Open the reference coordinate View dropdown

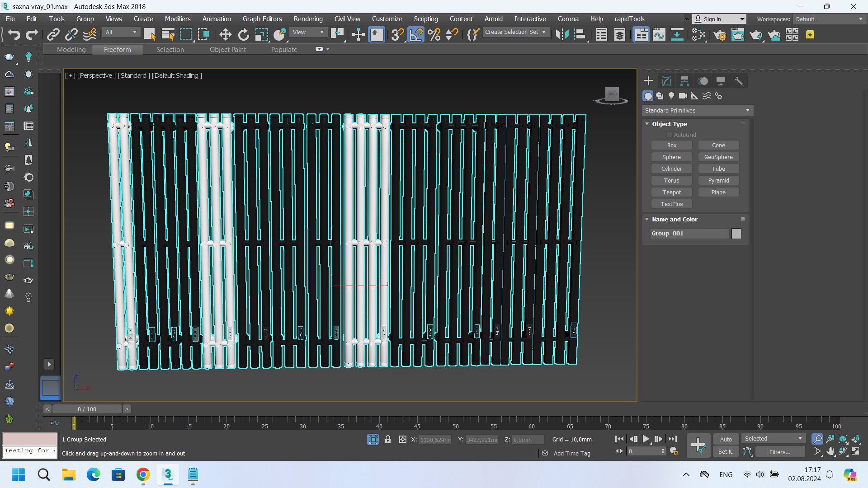click(308, 32)
